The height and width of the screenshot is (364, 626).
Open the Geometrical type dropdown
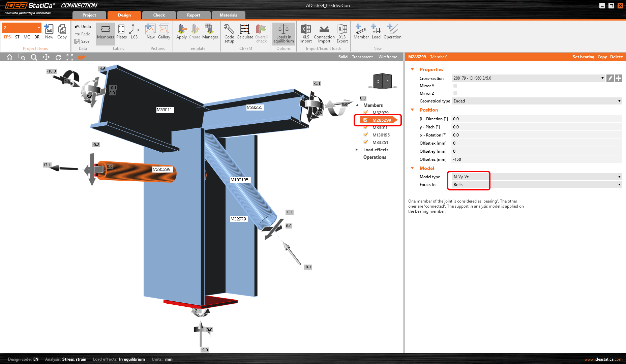pos(537,101)
